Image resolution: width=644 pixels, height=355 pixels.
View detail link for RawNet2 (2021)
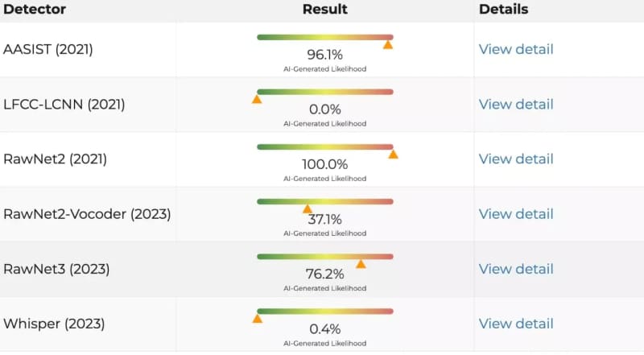(x=516, y=159)
